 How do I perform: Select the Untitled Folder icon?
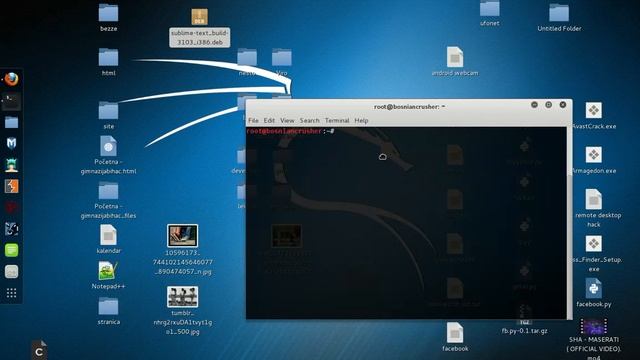click(x=559, y=13)
